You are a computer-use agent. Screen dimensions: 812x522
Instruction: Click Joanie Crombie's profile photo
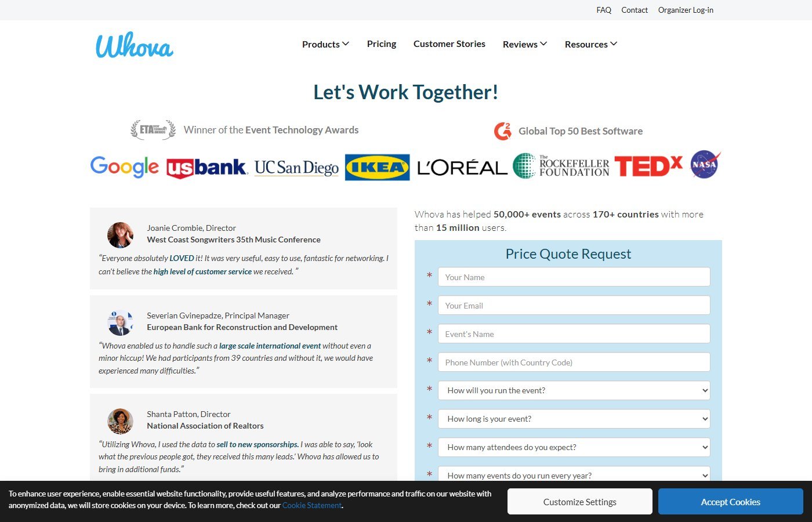click(x=120, y=235)
